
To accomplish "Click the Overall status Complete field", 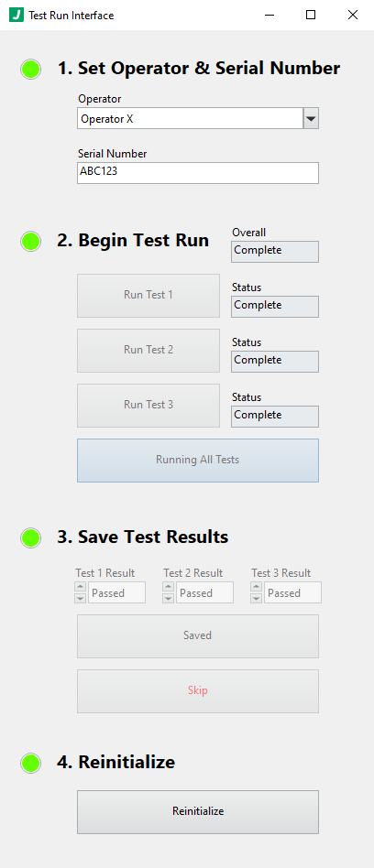I will (275, 251).
